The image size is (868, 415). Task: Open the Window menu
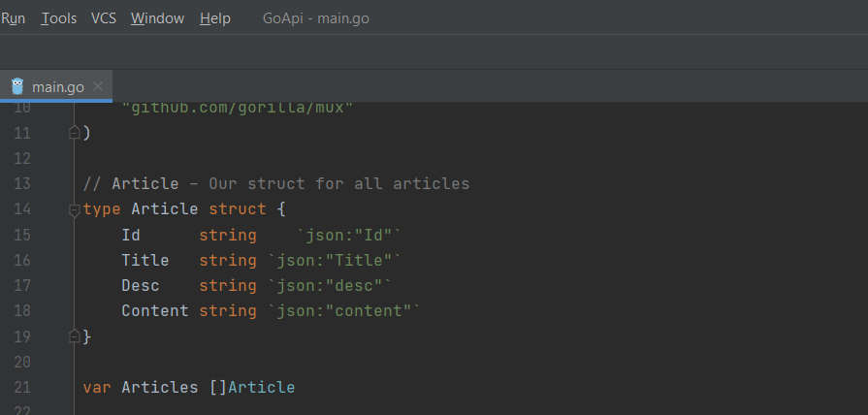click(158, 18)
